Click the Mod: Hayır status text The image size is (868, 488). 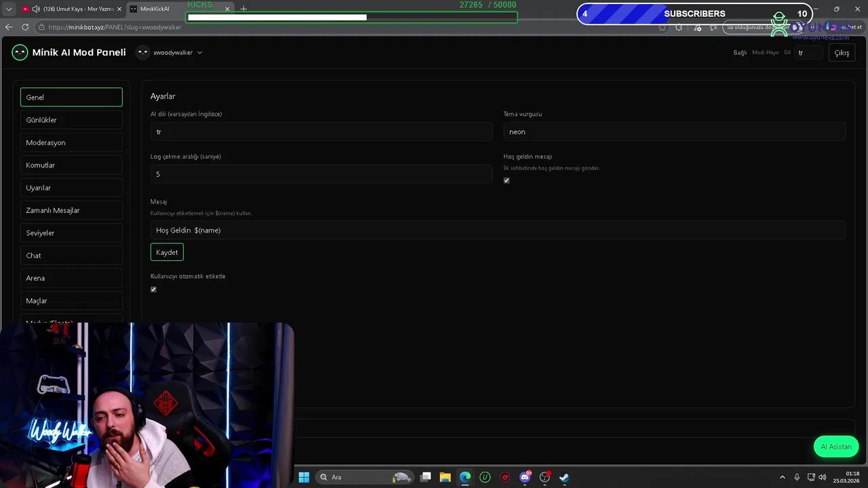(766, 52)
